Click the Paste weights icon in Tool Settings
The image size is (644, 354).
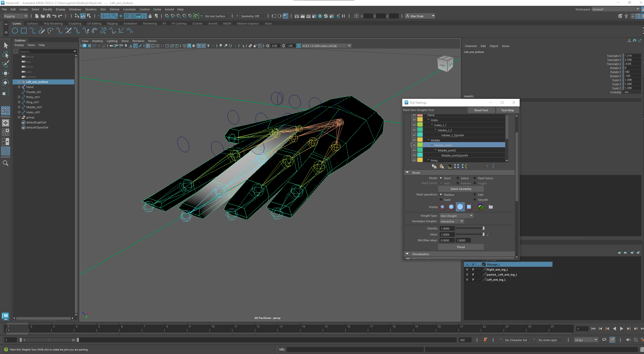tap(441, 166)
